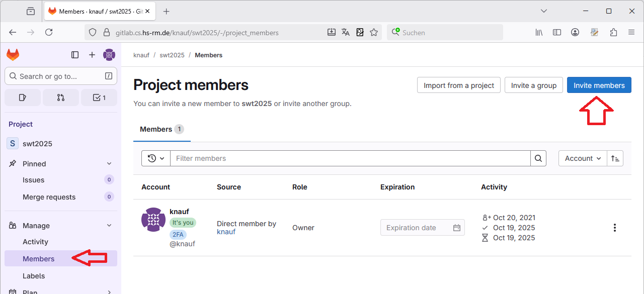Click the search magnifier in member filter
Screen dimensions: 644x294
(538, 158)
